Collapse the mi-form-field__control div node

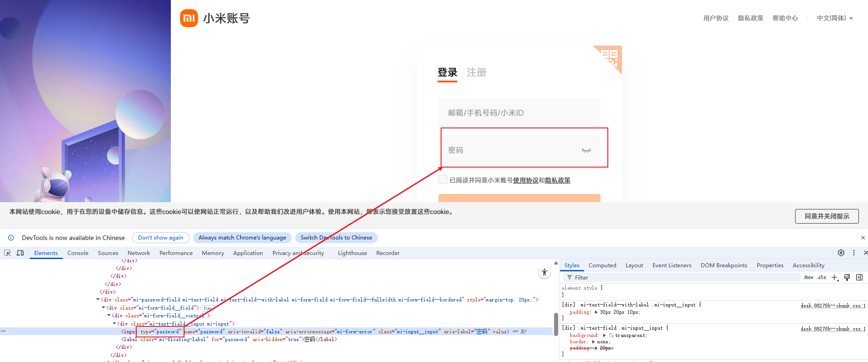coord(109,316)
